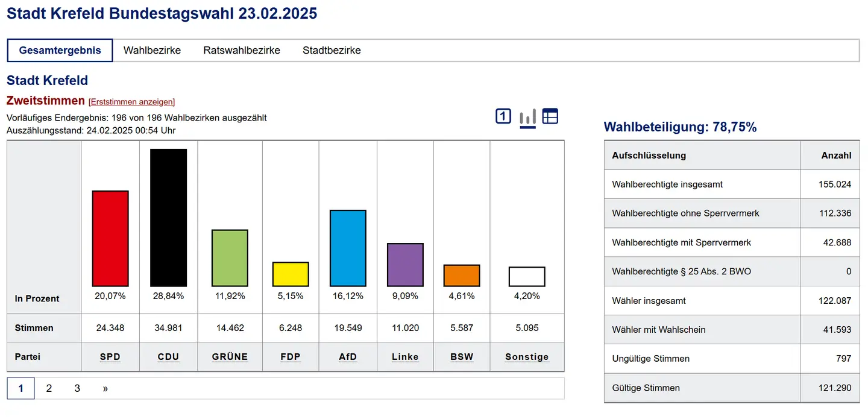Go to page 3 of results
The width and height of the screenshot is (868, 419).
pos(77,388)
